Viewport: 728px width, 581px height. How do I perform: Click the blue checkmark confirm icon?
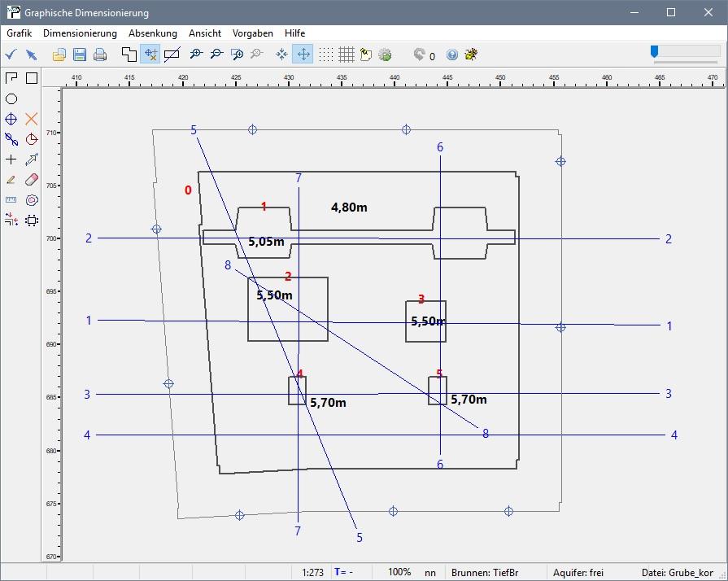(11, 55)
